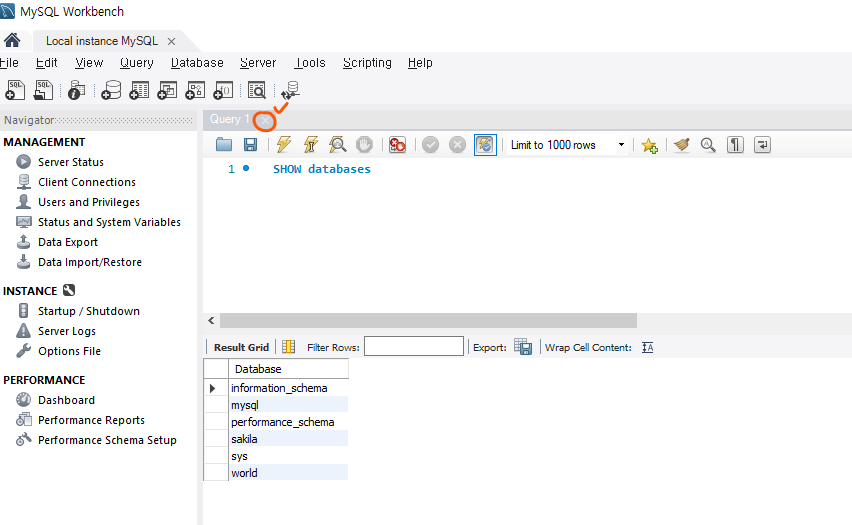Open the Tools menu
Viewport: 852px width, 525px height.
point(310,62)
